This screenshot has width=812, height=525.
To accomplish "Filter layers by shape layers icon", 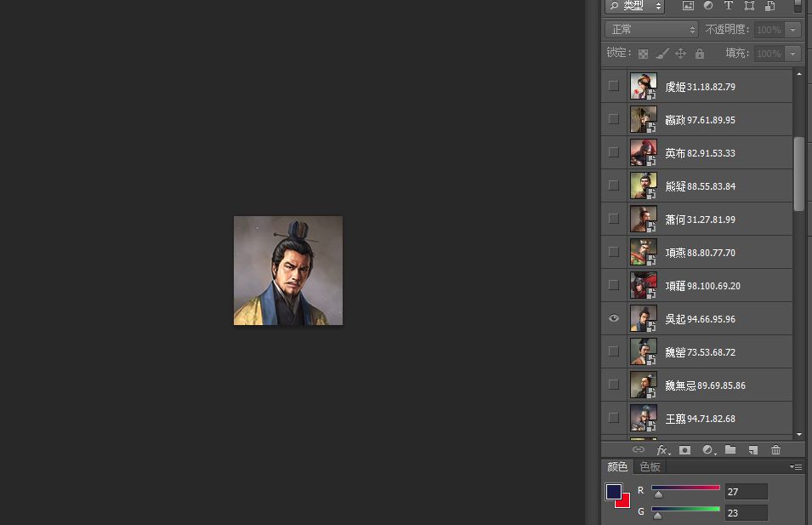I will coord(749,6).
